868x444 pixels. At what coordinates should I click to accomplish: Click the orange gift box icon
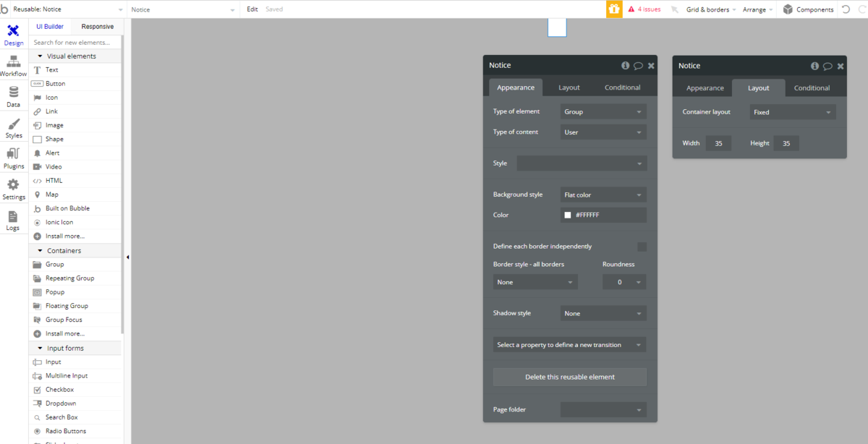613,9
